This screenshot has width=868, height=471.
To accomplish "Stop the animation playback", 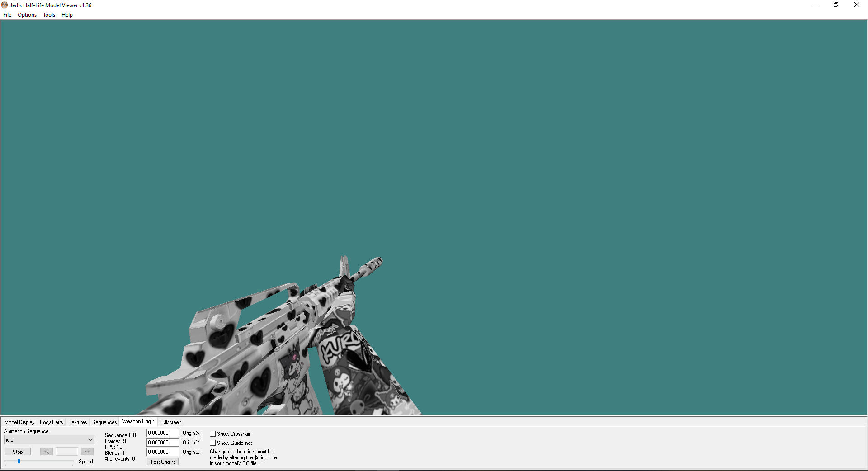I will coord(18,452).
